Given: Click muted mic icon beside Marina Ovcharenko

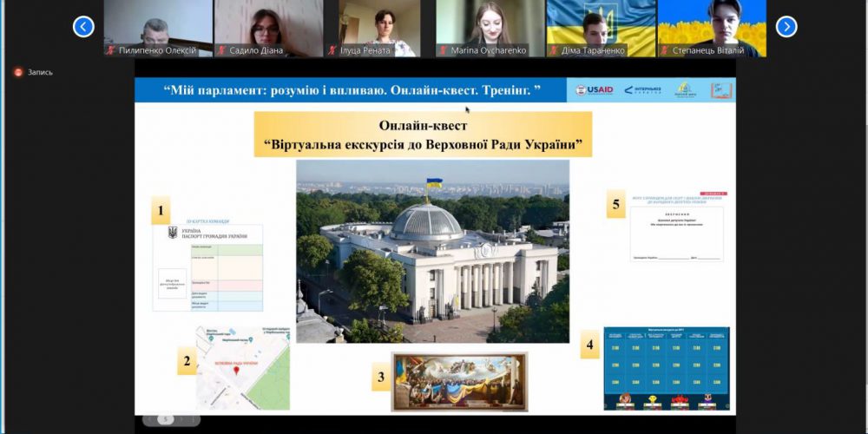Looking at the screenshot, I should coord(443,50).
